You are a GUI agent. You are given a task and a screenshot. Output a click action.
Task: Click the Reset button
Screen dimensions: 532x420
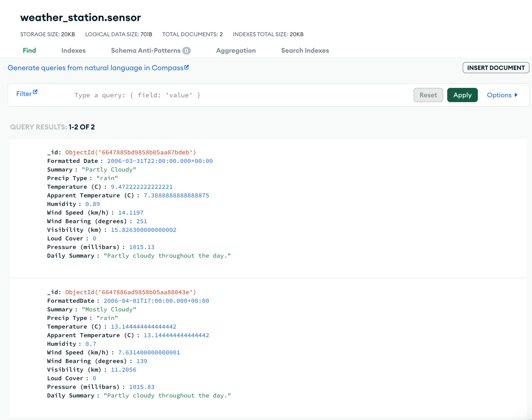428,95
